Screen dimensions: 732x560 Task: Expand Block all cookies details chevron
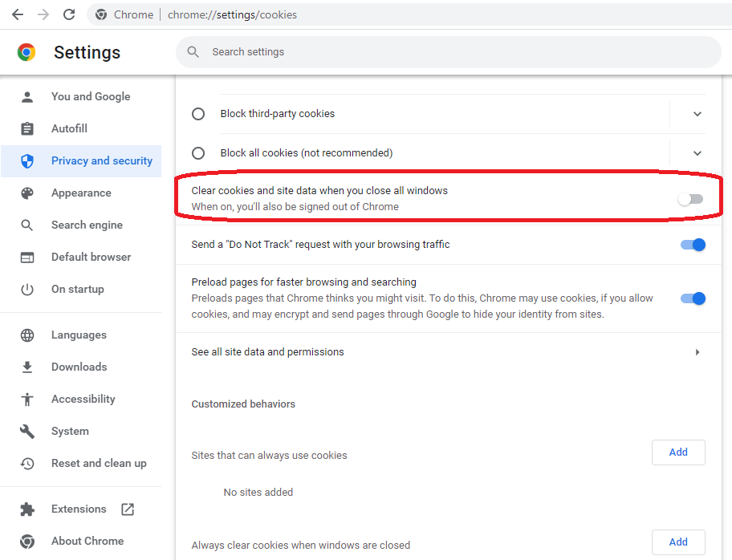697,153
